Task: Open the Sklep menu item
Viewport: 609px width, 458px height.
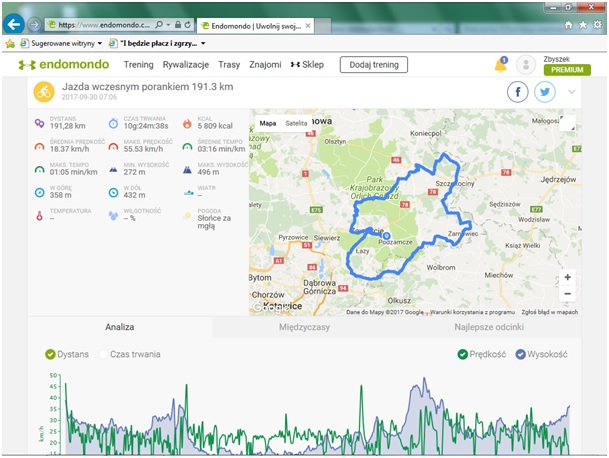Action: [x=307, y=64]
